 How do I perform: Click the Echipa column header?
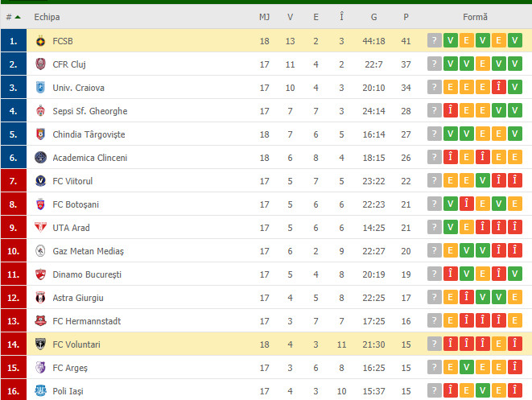click(47, 17)
